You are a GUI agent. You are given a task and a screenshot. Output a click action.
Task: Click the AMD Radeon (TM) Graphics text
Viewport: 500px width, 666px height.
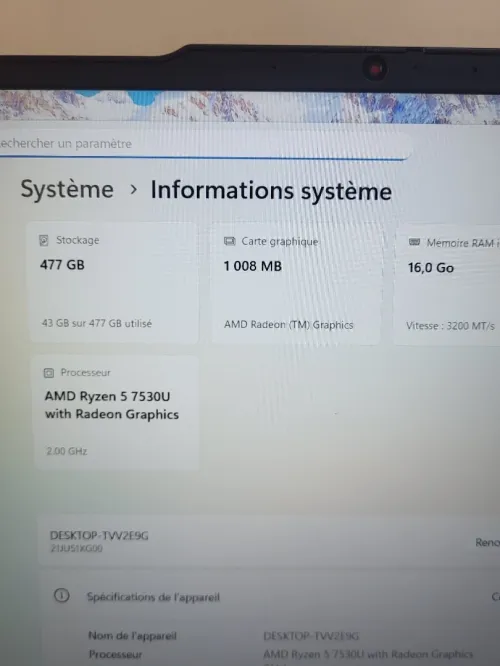coord(288,325)
